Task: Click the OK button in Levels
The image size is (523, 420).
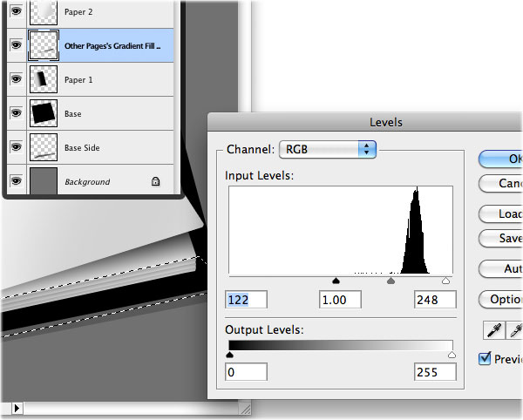Action: coord(501,159)
